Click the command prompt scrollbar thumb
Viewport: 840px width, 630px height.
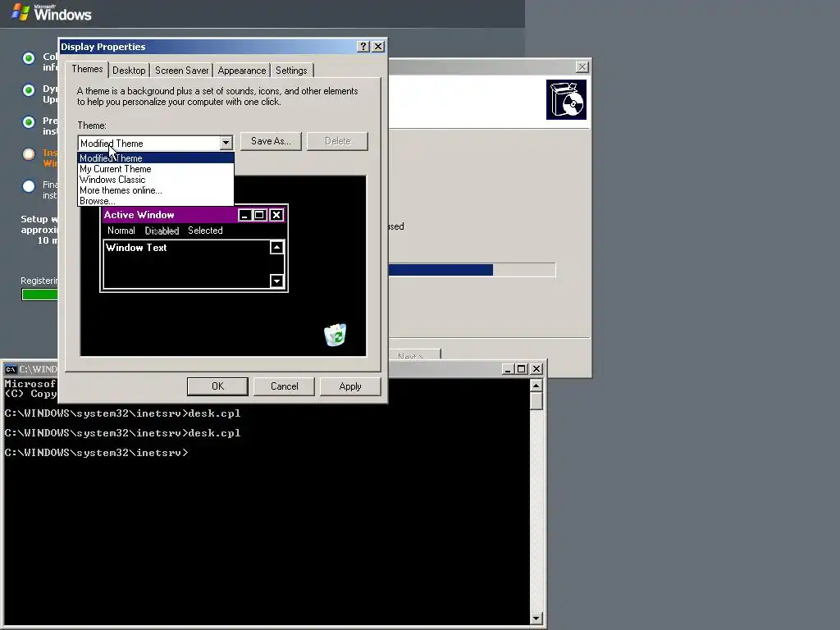536,400
